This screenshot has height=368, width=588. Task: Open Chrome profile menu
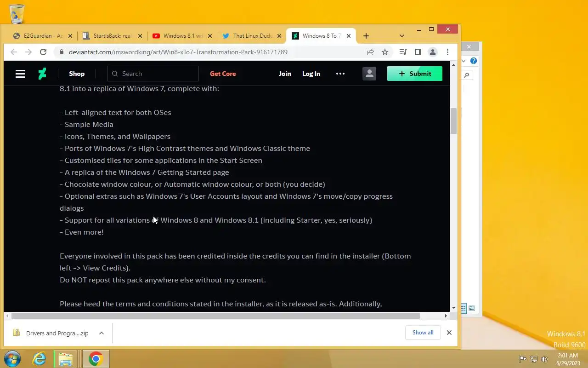click(x=433, y=52)
